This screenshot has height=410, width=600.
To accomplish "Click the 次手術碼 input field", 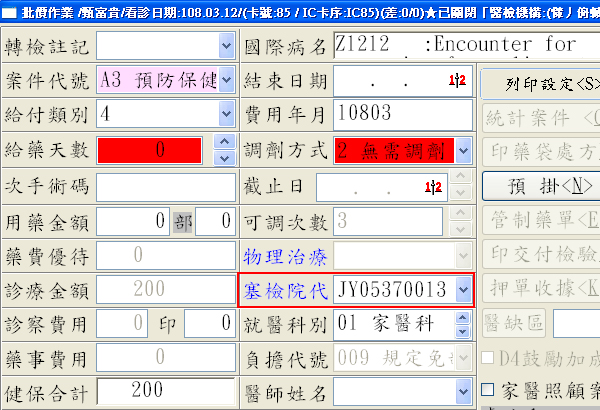I will 166,186.
